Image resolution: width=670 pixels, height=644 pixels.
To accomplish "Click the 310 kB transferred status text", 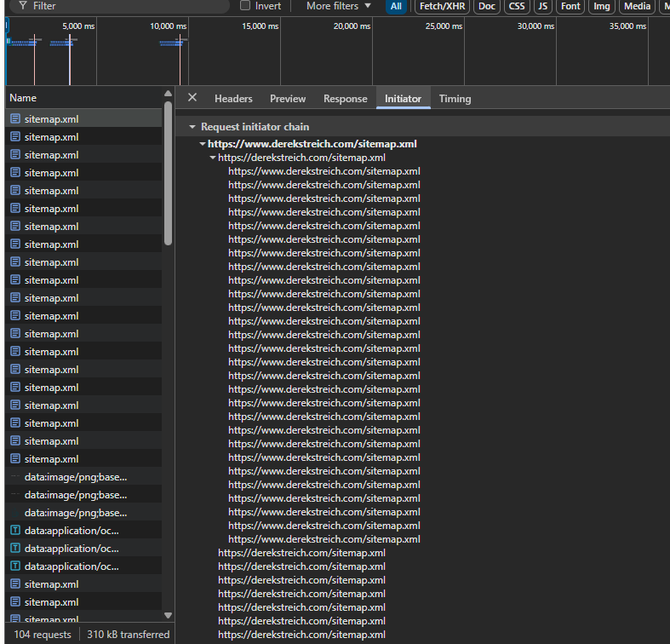I will [x=129, y=634].
